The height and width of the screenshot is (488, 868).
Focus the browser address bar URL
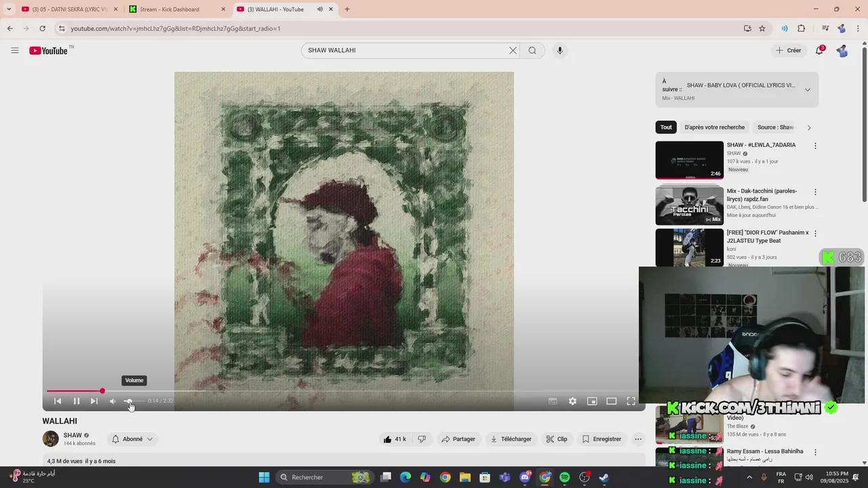176,28
